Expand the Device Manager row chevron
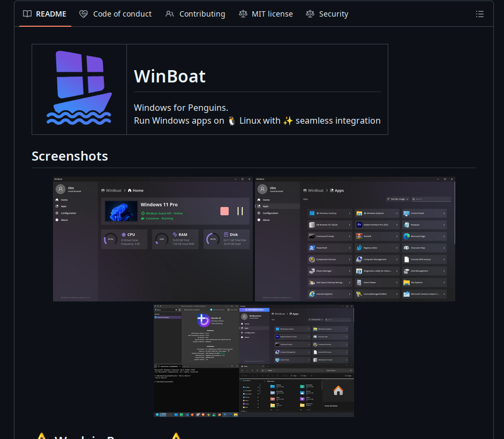The width and height of the screenshot is (504, 439). tap(350, 271)
